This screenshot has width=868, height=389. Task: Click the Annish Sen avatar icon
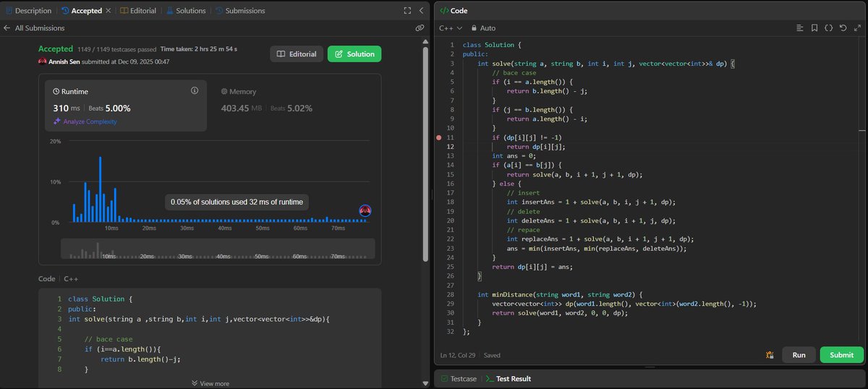click(43, 61)
